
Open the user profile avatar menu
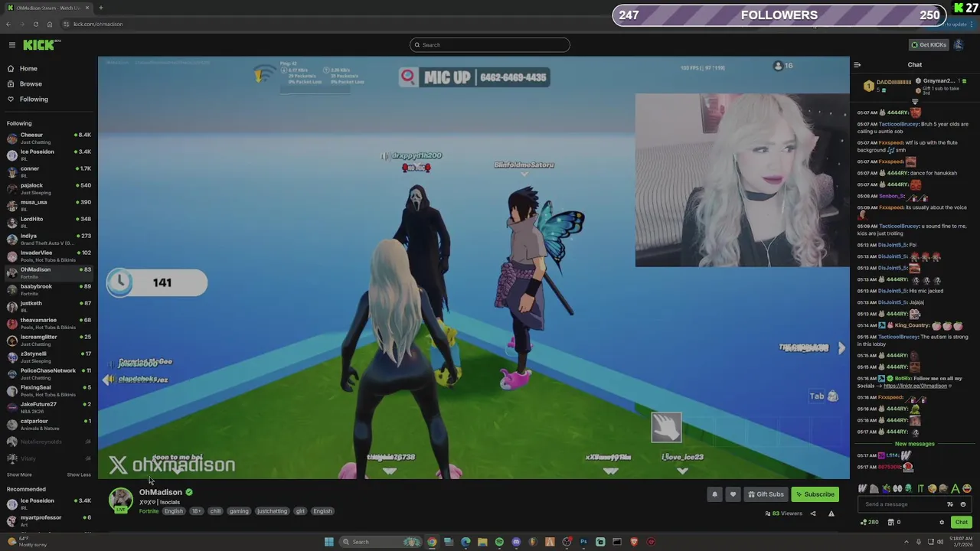[959, 45]
